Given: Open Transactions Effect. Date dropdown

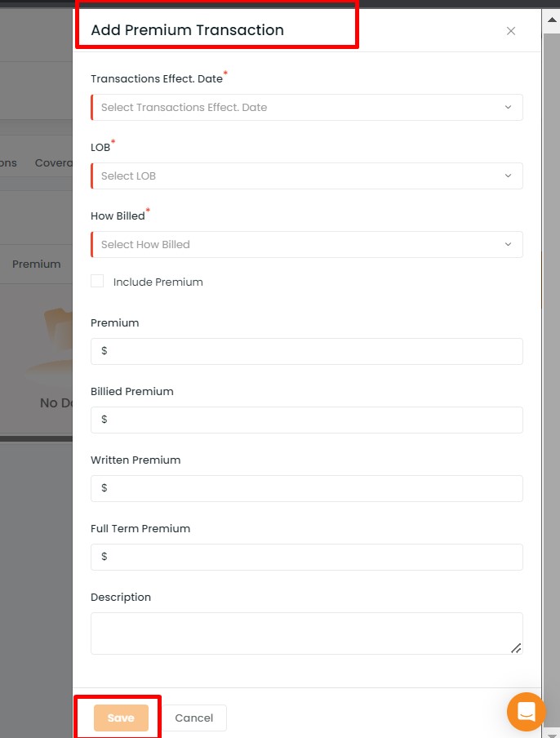Looking at the screenshot, I should pyautogui.click(x=306, y=107).
